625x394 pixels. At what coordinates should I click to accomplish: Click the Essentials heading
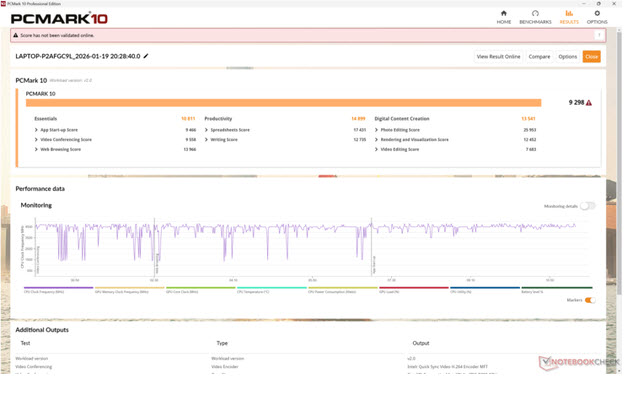[45, 119]
